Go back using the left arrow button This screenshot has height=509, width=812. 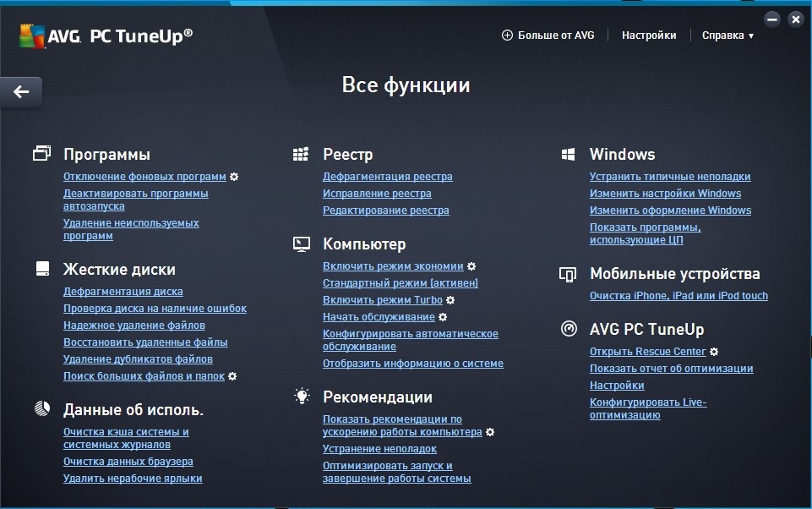click(21, 92)
